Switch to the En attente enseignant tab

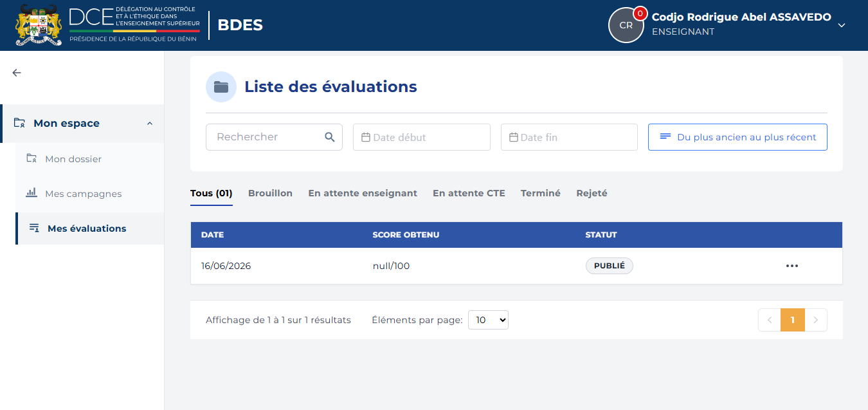pyautogui.click(x=363, y=193)
